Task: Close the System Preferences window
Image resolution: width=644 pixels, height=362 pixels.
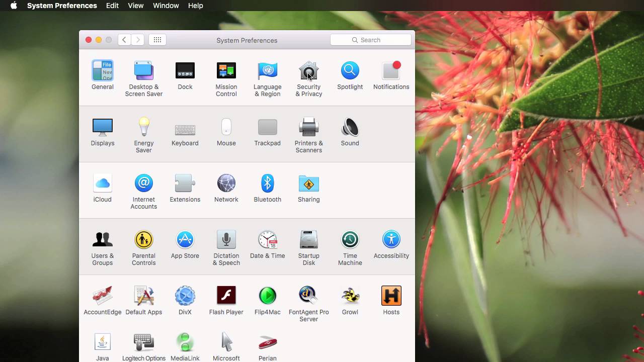Action: [x=89, y=40]
